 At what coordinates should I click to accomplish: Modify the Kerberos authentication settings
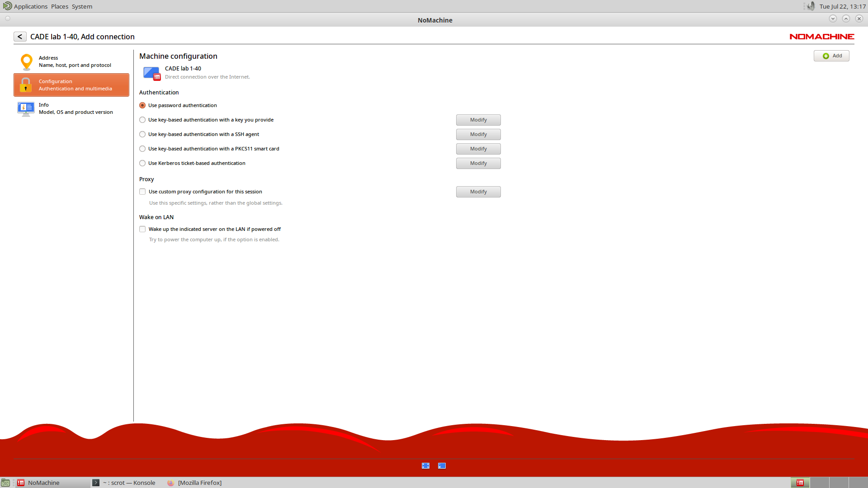478,163
